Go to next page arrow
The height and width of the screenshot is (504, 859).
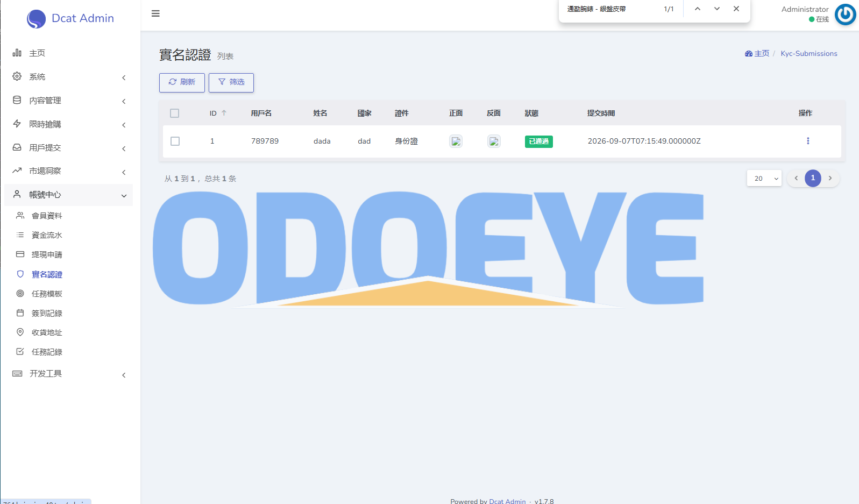tap(830, 178)
